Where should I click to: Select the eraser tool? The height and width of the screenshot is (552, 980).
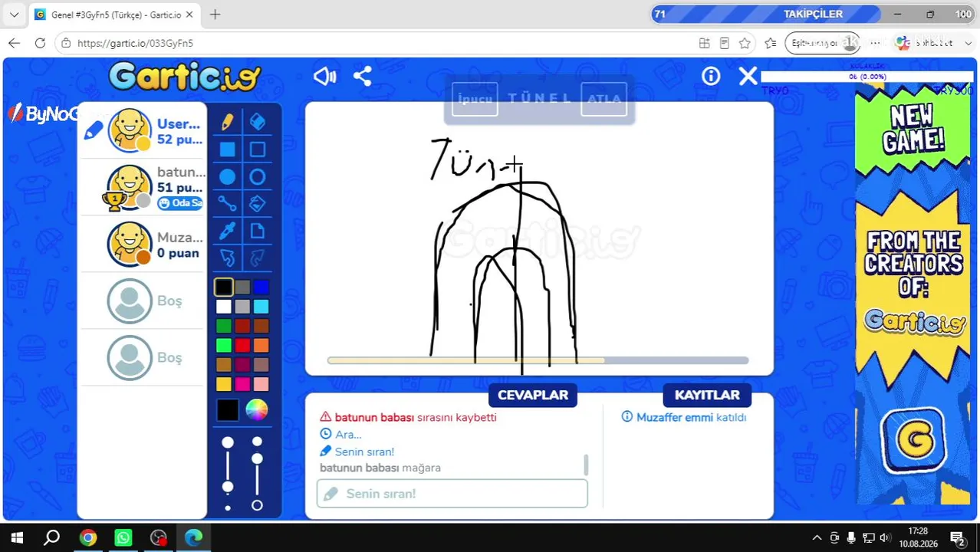pyautogui.click(x=258, y=122)
